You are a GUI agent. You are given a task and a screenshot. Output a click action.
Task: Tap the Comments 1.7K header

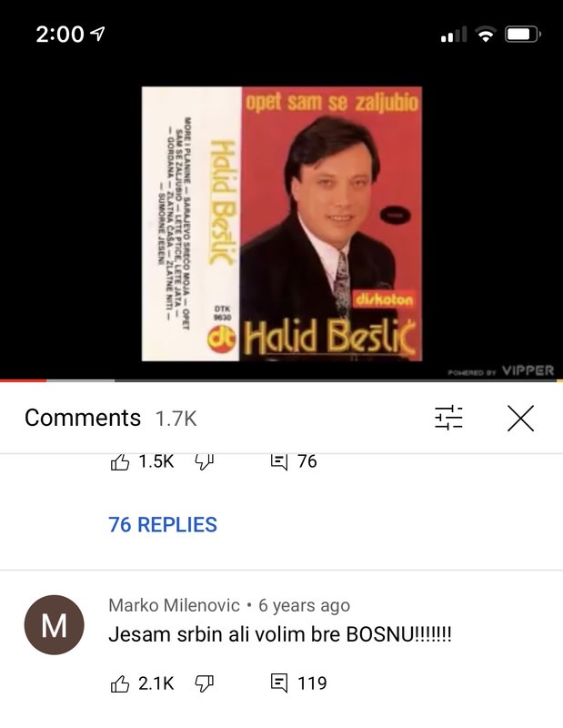point(110,418)
